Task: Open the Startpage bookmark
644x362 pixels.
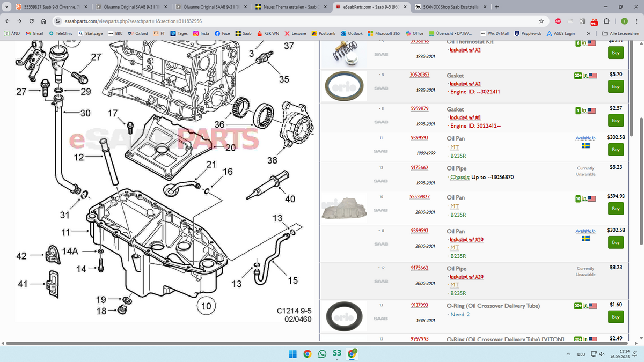Action: point(91,33)
